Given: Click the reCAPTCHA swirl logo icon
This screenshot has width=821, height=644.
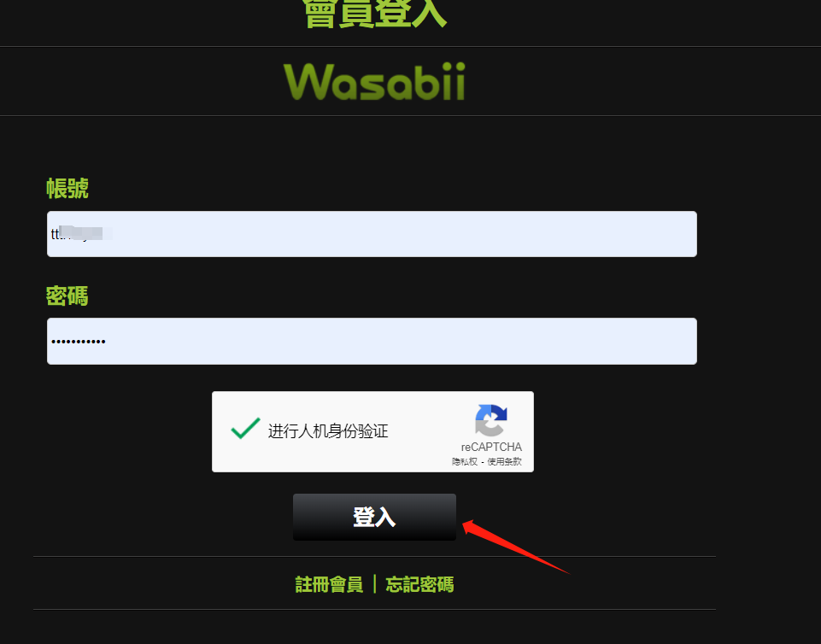Looking at the screenshot, I should 490,420.
